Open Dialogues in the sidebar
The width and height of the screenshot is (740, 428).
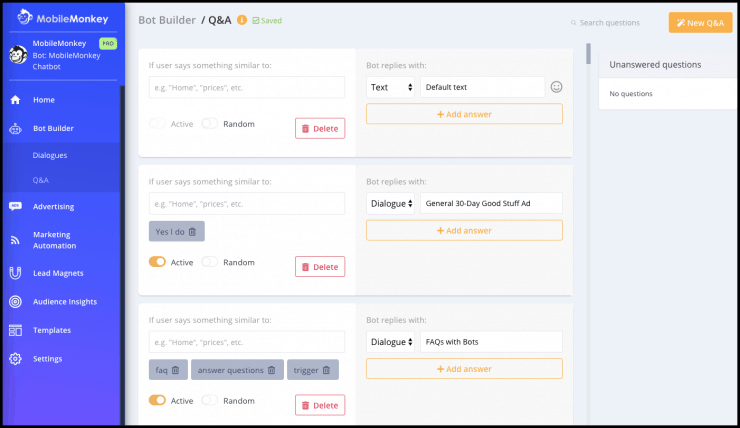50,156
